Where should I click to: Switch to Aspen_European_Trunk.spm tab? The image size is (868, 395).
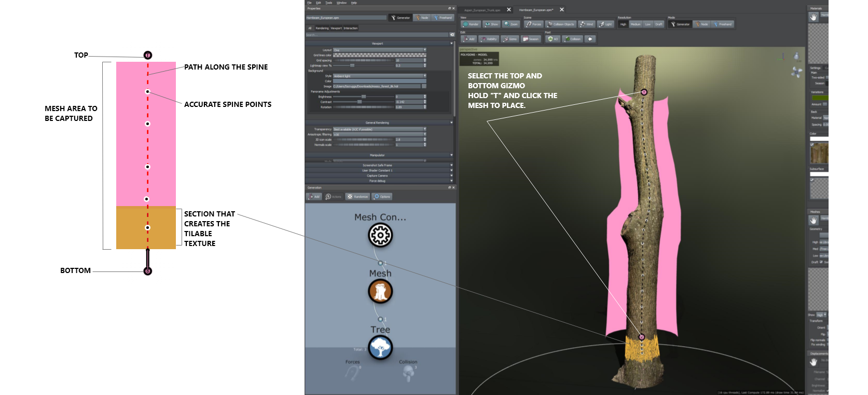click(483, 10)
